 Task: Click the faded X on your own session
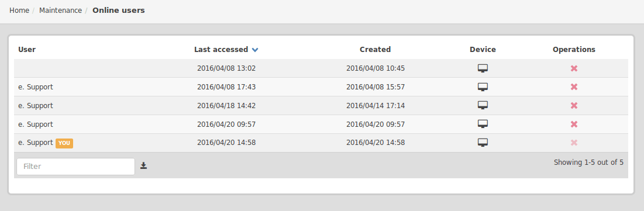pos(574,143)
